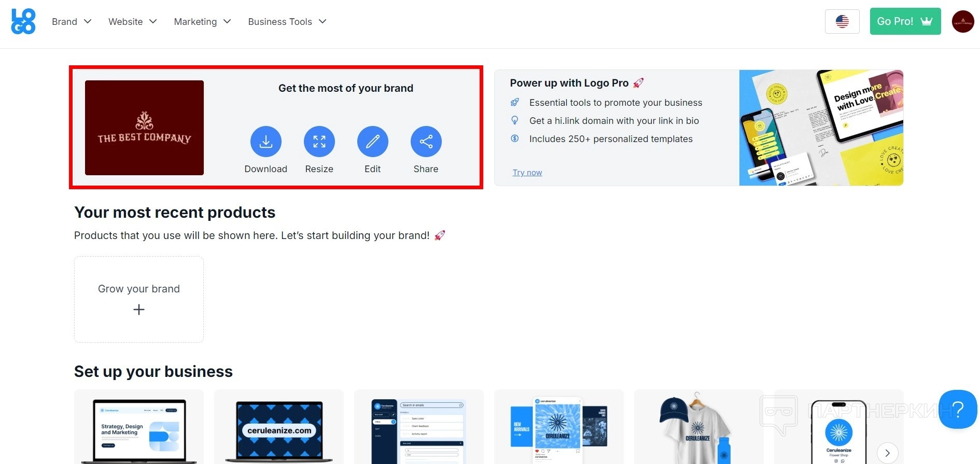The width and height of the screenshot is (980, 464).
Task: Click the next carousel arrow
Action: (x=887, y=453)
